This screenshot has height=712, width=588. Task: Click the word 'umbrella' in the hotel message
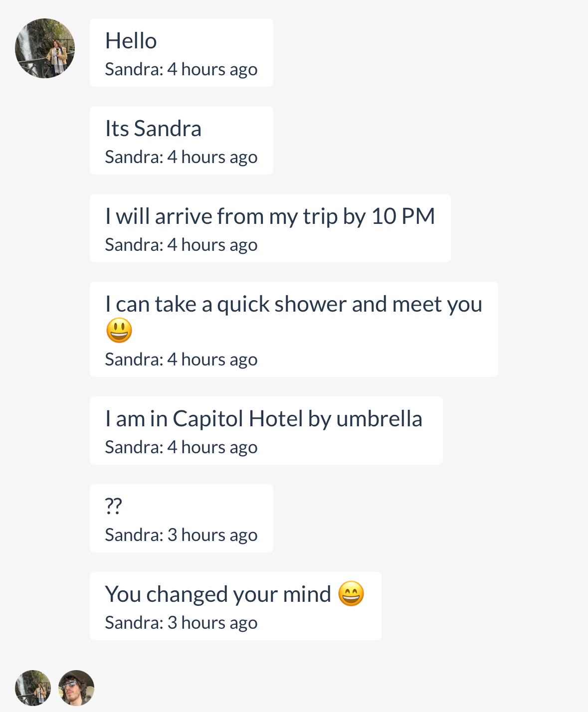379,419
